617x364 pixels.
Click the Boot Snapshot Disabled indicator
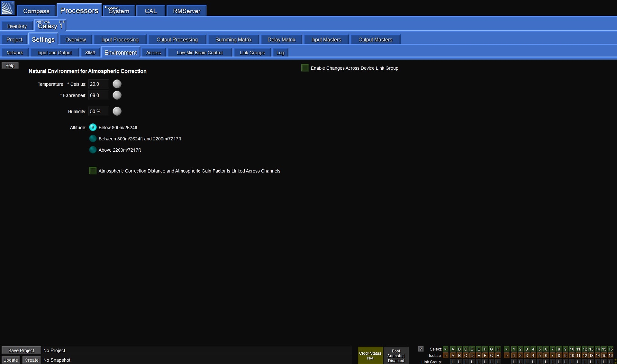tap(396, 355)
